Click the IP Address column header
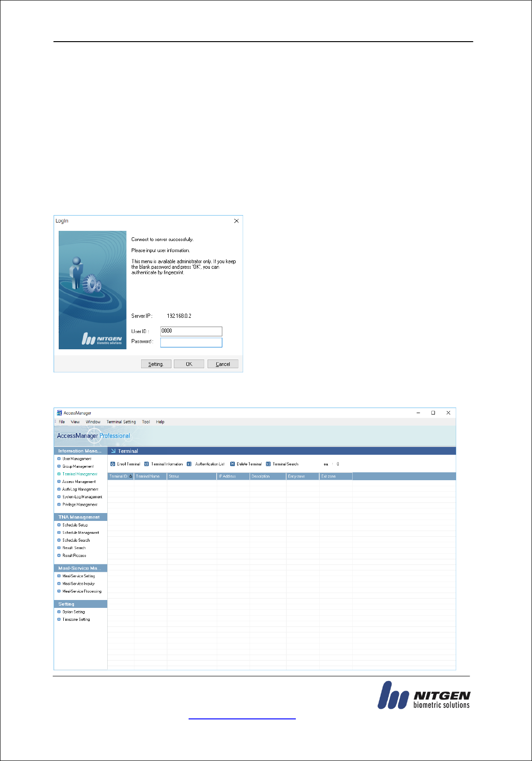The height and width of the screenshot is (761, 532). click(x=233, y=476)
